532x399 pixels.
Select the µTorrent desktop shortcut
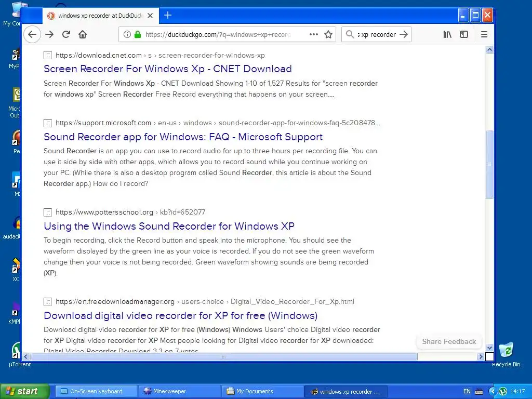click(x=16, y=354)
